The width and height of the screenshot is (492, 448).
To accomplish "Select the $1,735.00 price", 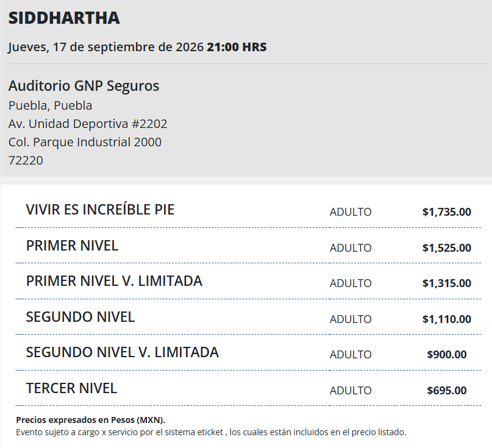I will tap(447, 212).
